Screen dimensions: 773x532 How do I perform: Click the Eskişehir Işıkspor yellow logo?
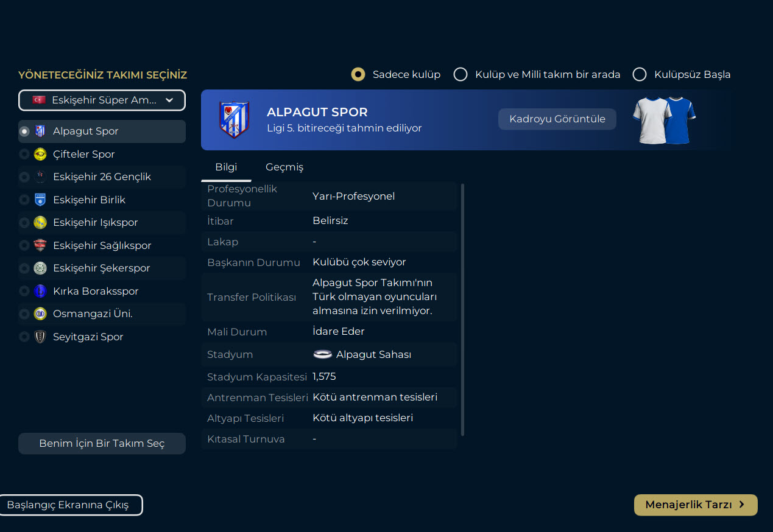tap(40, 223)
